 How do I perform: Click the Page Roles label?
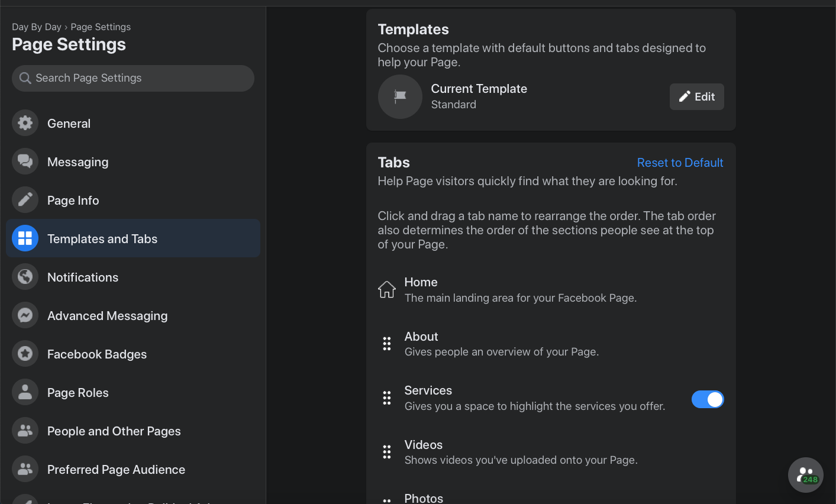[x=78, y=393]
